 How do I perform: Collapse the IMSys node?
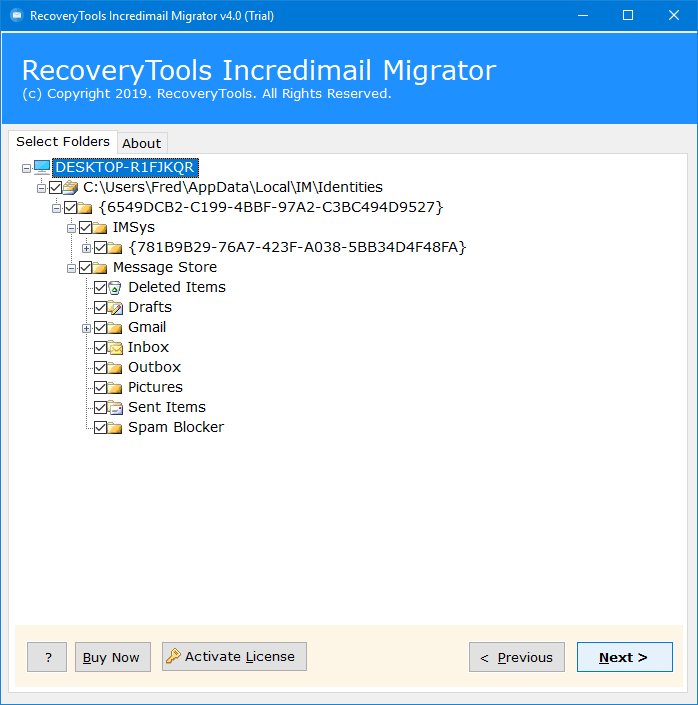coord(71,228)
